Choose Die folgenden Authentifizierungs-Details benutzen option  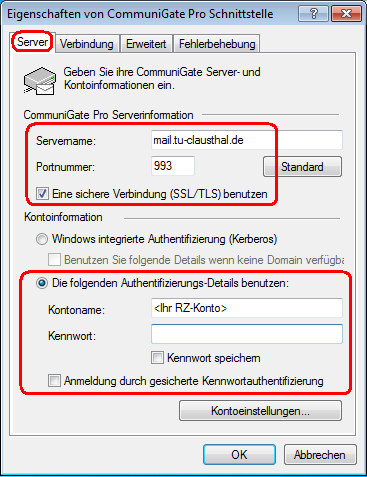[x=42, y=283]
